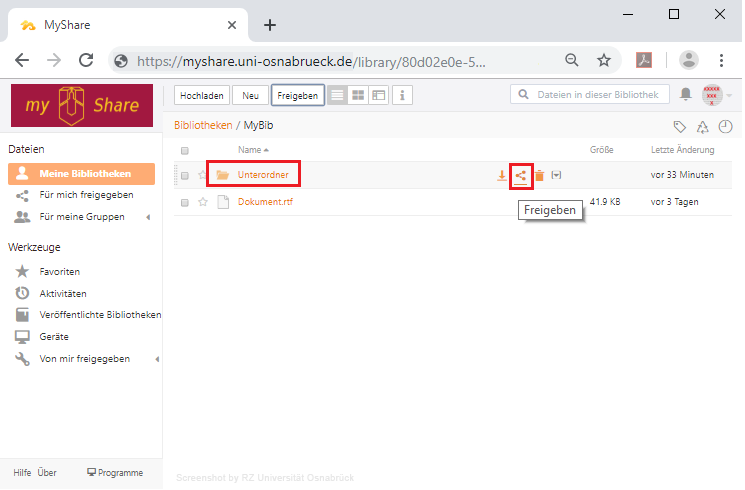Open the notifications bell

pyautogui.click(x=686, y=94)
